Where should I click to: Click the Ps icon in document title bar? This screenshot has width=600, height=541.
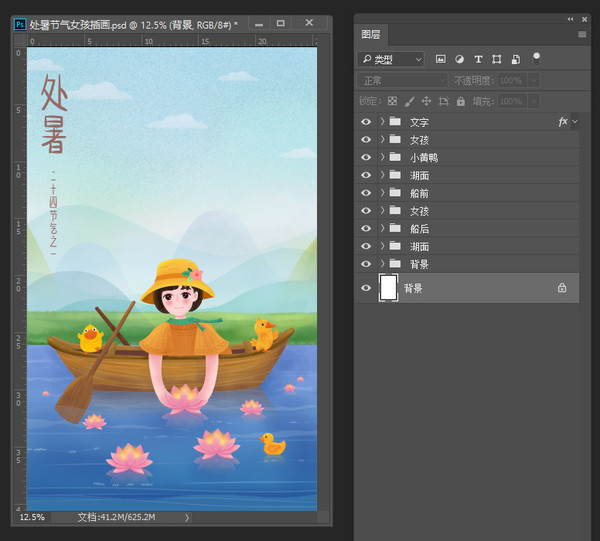click(x=20, y=24)
